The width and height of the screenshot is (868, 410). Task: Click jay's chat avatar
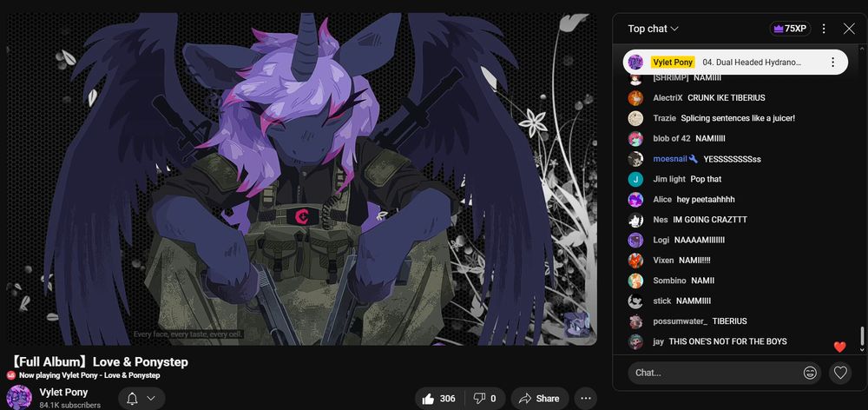(x=635, y=341)
